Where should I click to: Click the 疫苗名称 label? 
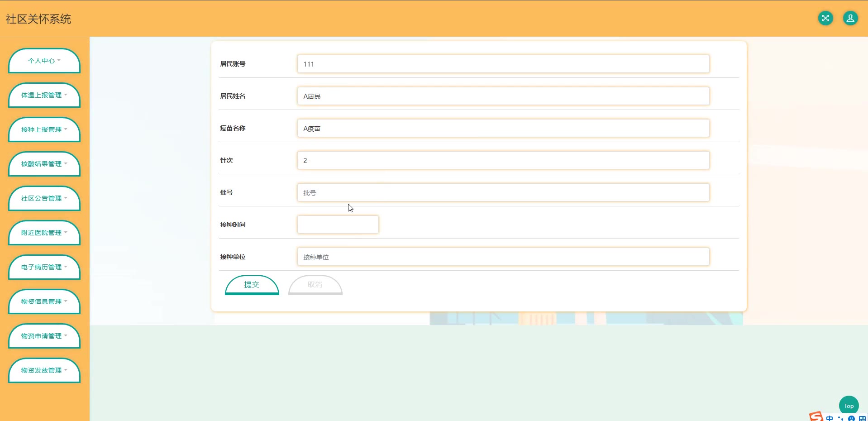point(233,128)
